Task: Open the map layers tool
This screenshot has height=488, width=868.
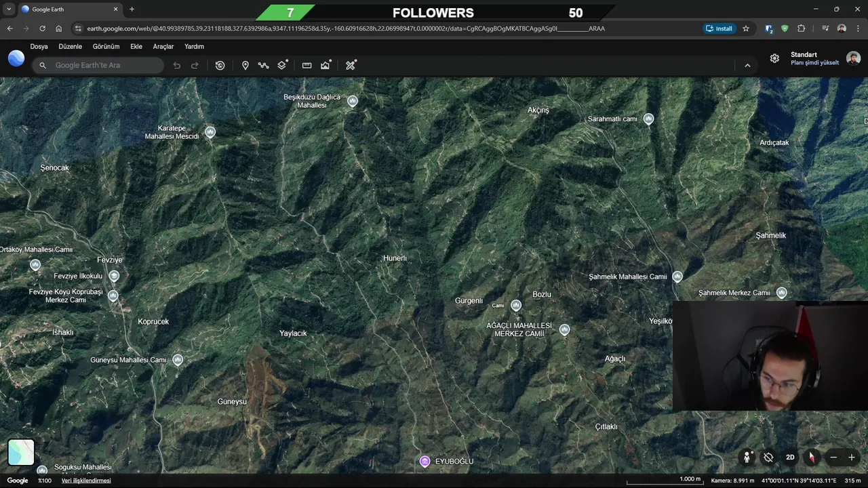Action: [282, 65]
